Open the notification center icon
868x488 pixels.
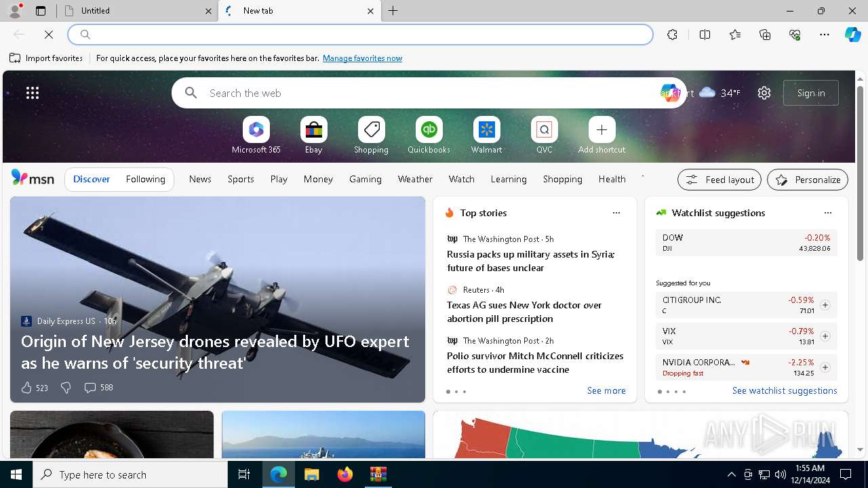click(846, 474)
